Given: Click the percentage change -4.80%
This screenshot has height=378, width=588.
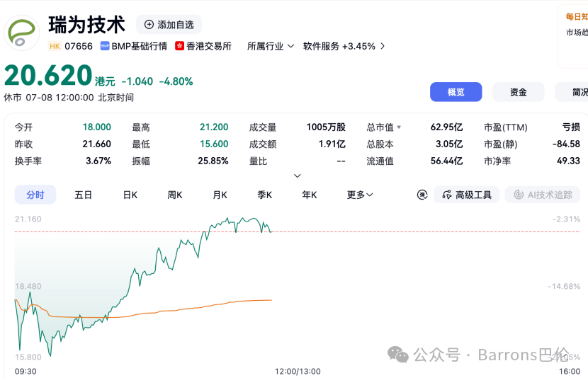Looking at the screenshot, I should pos(176,81).
